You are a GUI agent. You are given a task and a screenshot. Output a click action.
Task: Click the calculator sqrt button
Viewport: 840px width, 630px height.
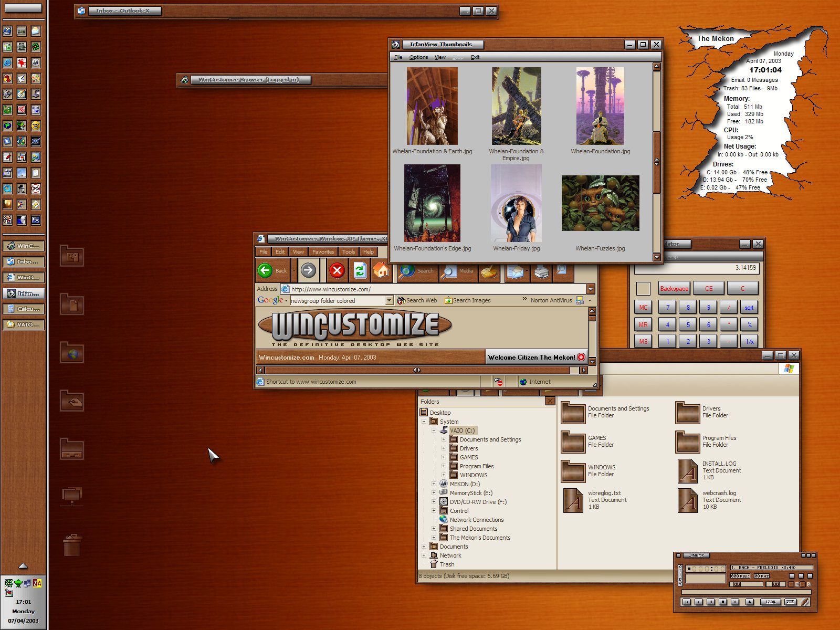(749, 308)
